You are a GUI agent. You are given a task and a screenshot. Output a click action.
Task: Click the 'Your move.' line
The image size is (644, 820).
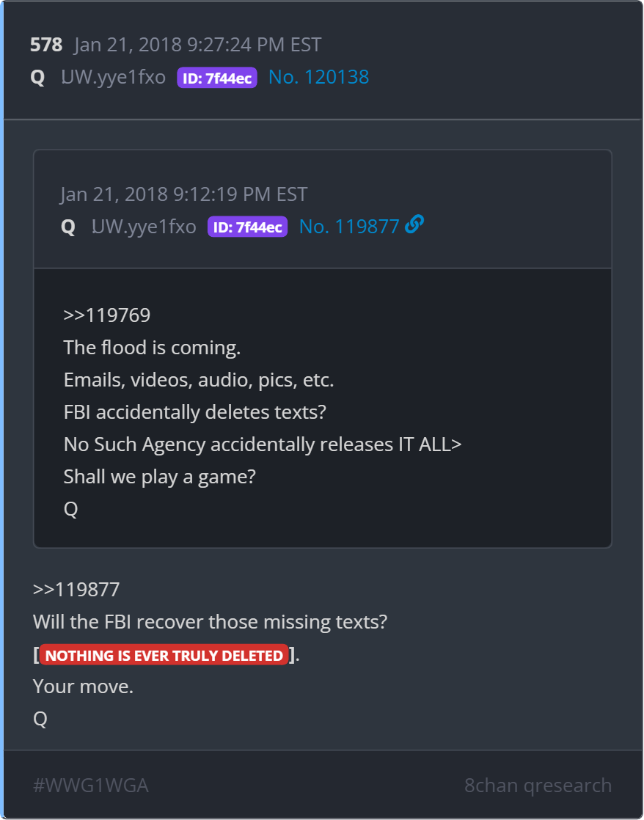83,686
